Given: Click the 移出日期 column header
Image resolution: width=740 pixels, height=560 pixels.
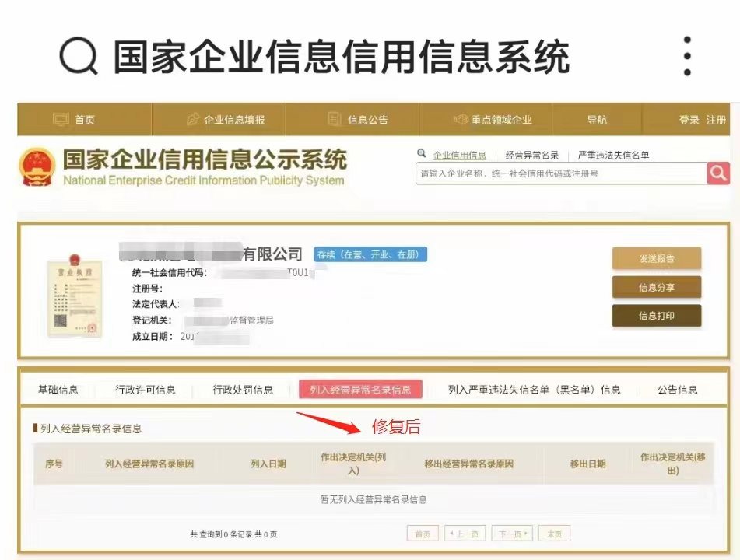Looking at the screenshot, I should click(x=588, y=464).
